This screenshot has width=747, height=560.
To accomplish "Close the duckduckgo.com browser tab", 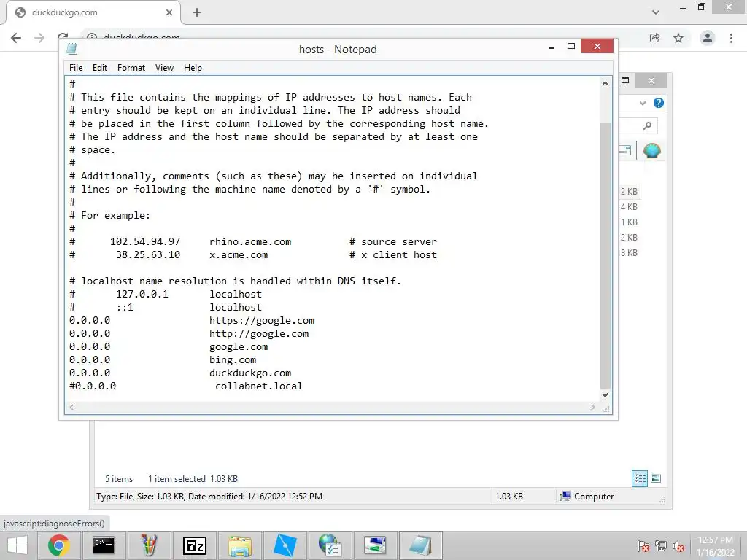I will pos(169,12).
